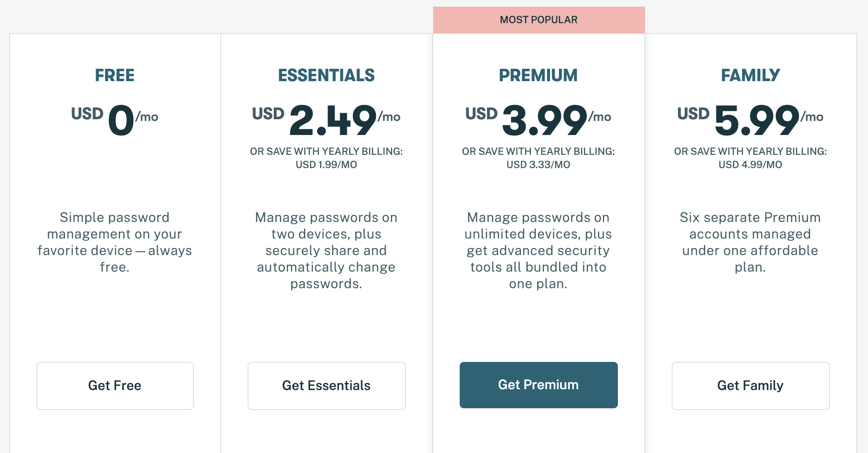
Task: Click the Get Essentials button
Action: tap(327, 386)
